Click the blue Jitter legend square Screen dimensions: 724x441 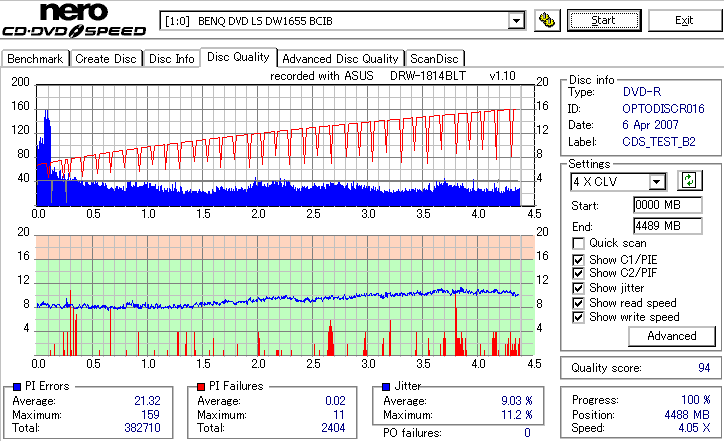386,387
